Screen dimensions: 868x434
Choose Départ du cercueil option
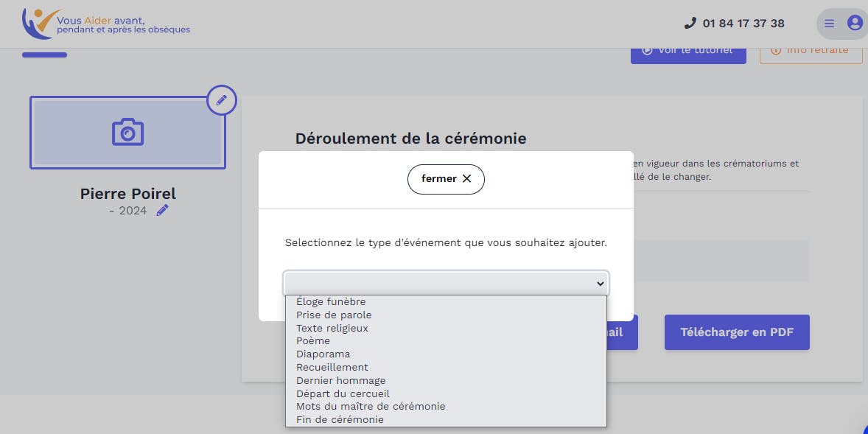(x=447, y=394)
